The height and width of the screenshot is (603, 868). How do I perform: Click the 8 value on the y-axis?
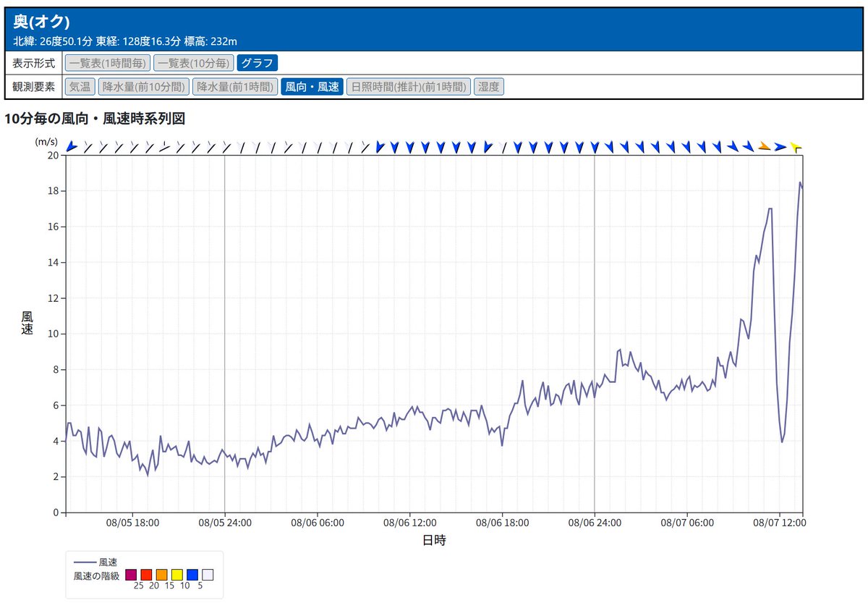[56, 369]
